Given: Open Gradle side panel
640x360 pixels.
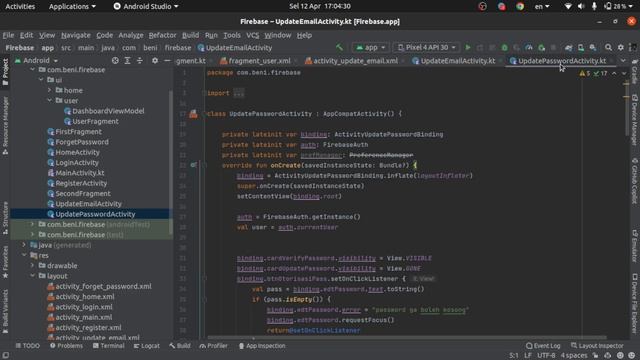Looking at the screenshot, I should (x=635, y=71).
